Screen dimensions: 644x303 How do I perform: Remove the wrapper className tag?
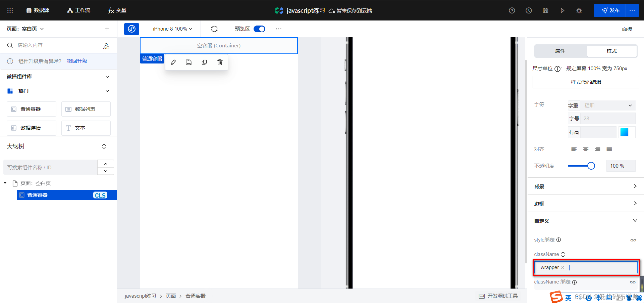563,267
